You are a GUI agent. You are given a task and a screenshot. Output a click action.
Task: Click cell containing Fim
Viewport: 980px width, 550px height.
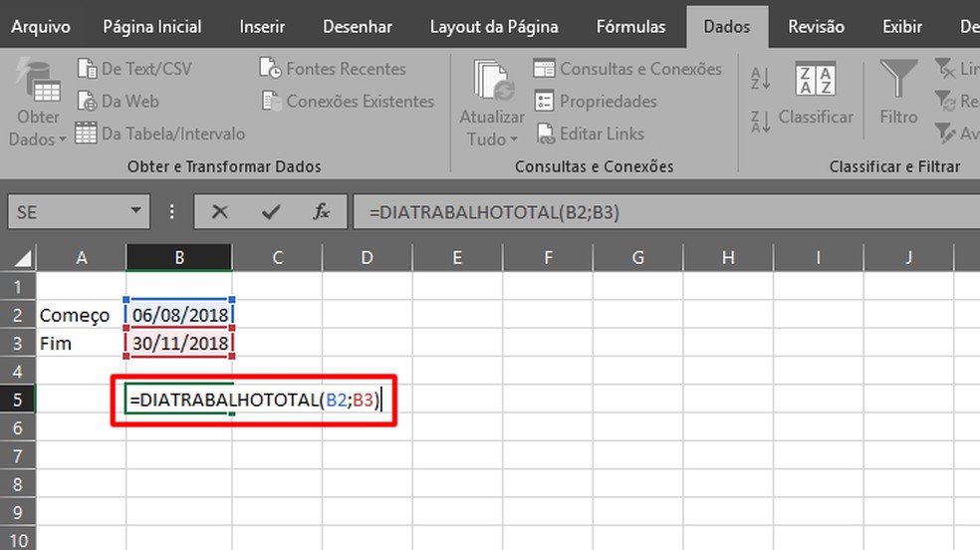tap(82, 343)
